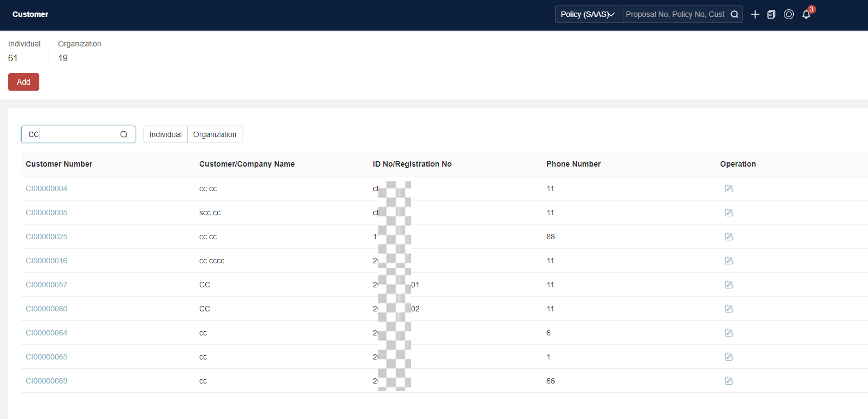Select the Organization count tab showing 19
The height and width of the screenshot is (419, 868).
80,51
